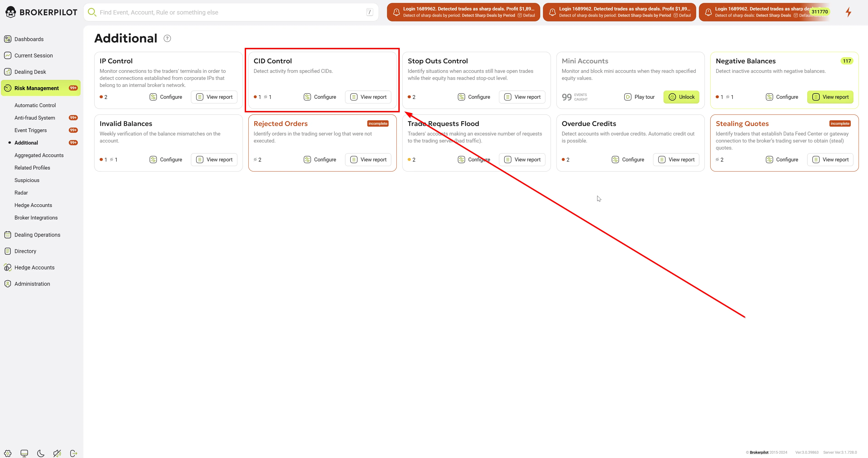
Task: Configure the CID Control rule
Action: point(320,97)
